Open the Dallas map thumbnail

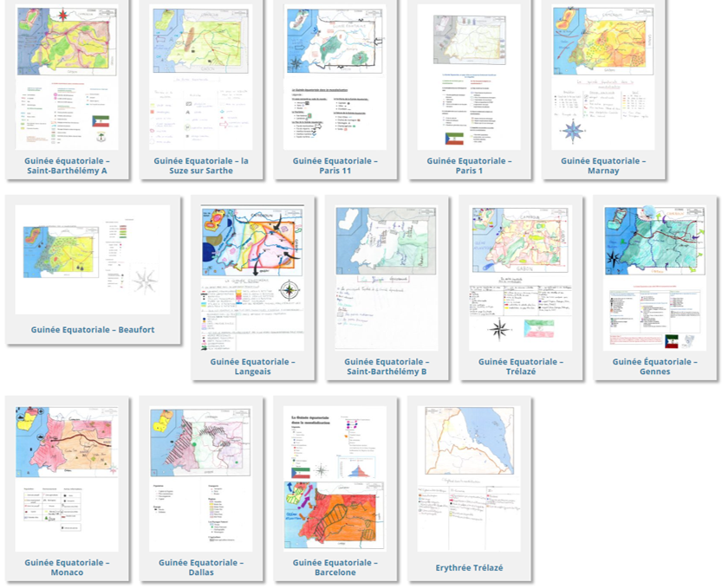(x=200, y=479)
